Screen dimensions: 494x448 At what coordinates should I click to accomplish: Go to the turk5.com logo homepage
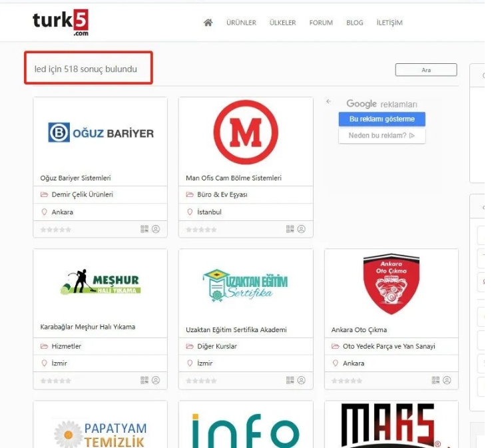coord(61,23)
